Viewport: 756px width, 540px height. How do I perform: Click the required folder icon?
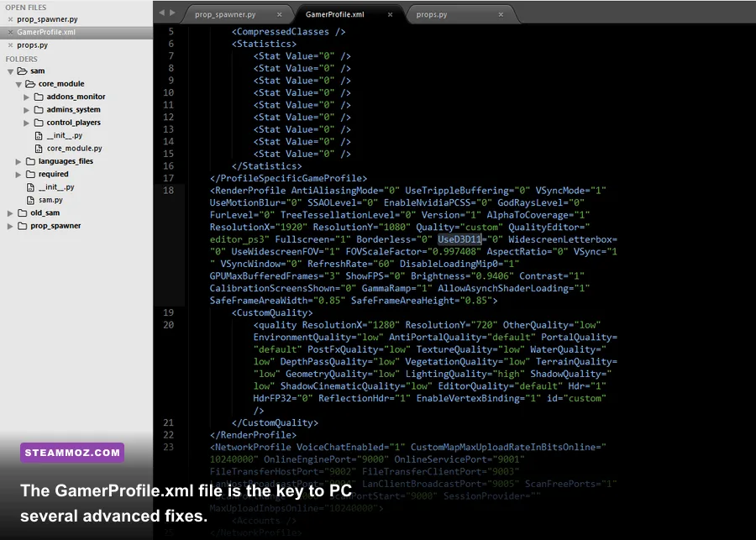[x=30, y=174]
